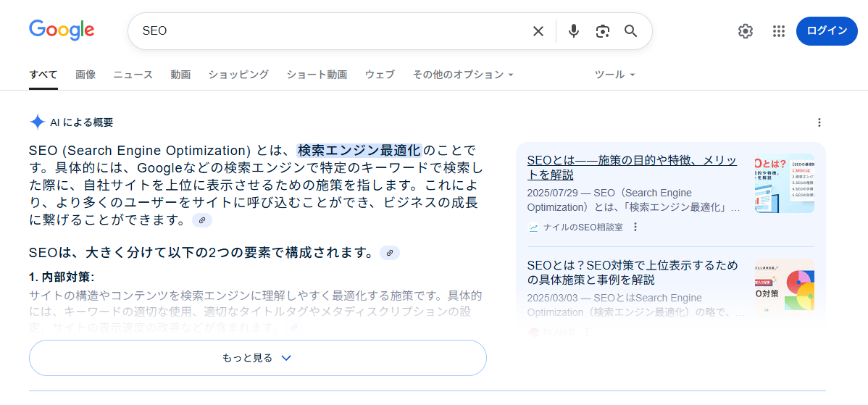
Task: Click the ナイルのSEO相談室 source name
Action: pos(583,227)
